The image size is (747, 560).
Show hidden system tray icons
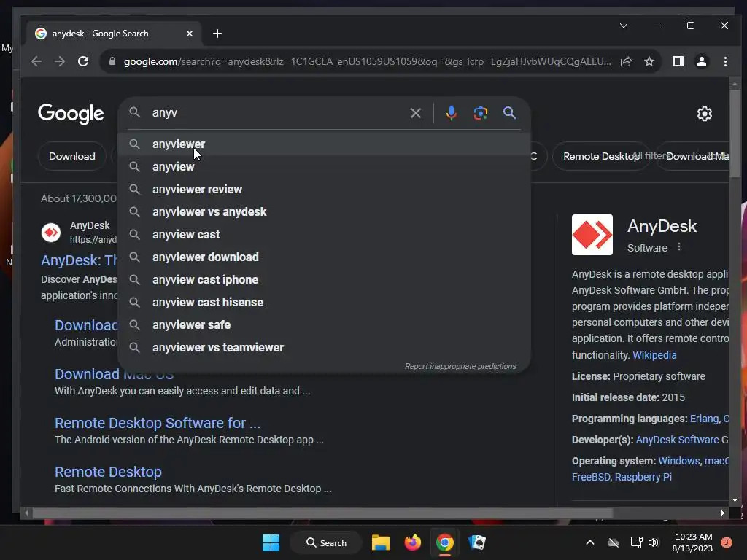[589, 542]
